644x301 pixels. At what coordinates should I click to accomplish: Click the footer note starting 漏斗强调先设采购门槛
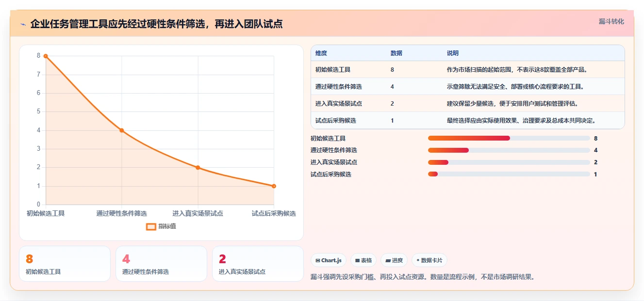[423, 277]
